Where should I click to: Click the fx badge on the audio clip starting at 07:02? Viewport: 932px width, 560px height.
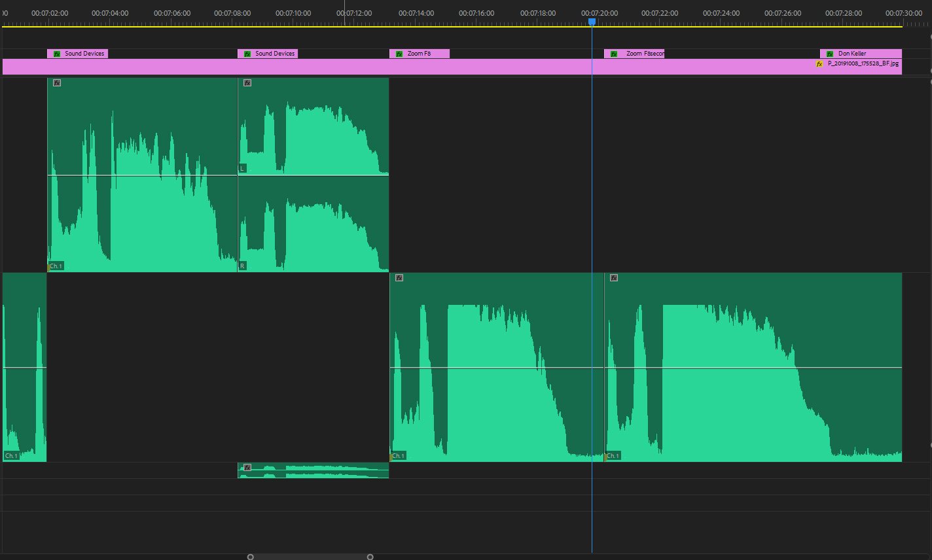coord(57,83)
